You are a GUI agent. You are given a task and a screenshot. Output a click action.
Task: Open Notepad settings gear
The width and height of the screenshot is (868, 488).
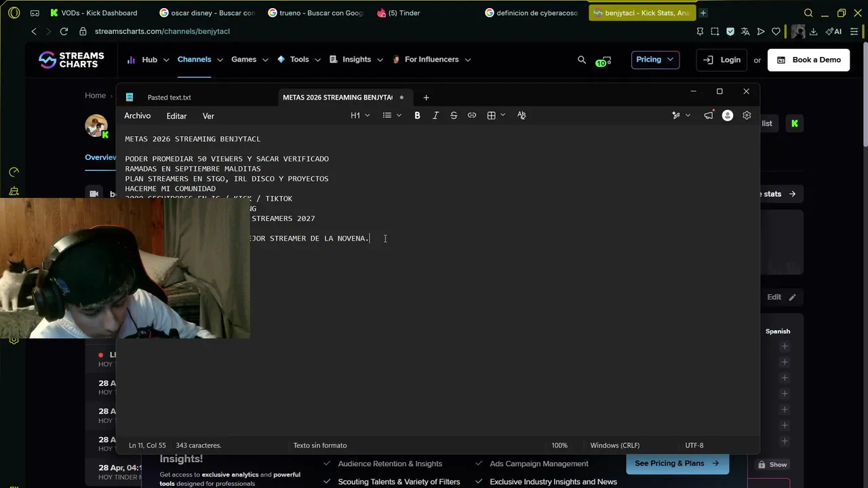747,115
